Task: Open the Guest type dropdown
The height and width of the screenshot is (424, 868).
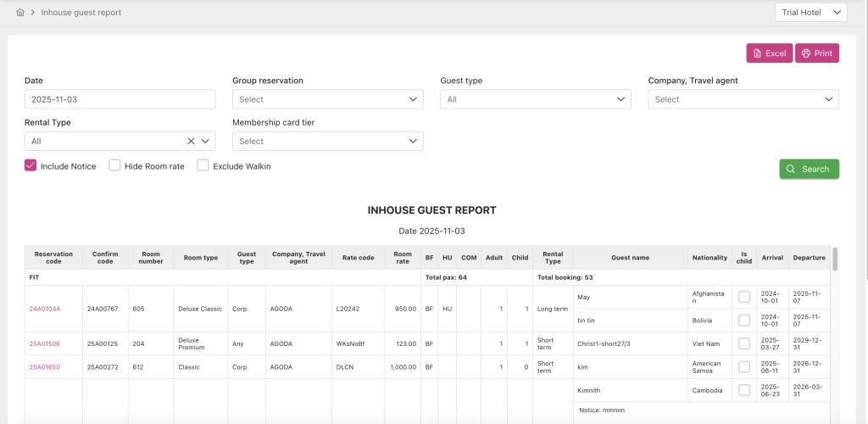Action: (535, 99)
